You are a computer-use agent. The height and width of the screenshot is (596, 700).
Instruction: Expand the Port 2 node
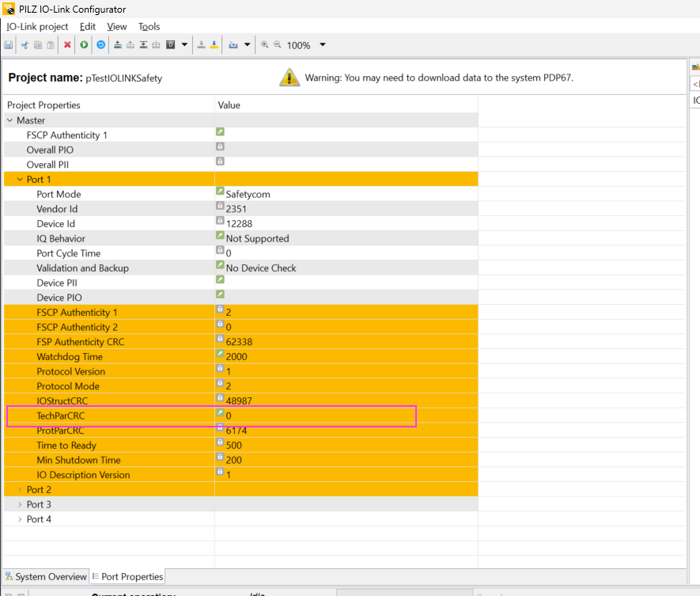(x=20, y=490)
